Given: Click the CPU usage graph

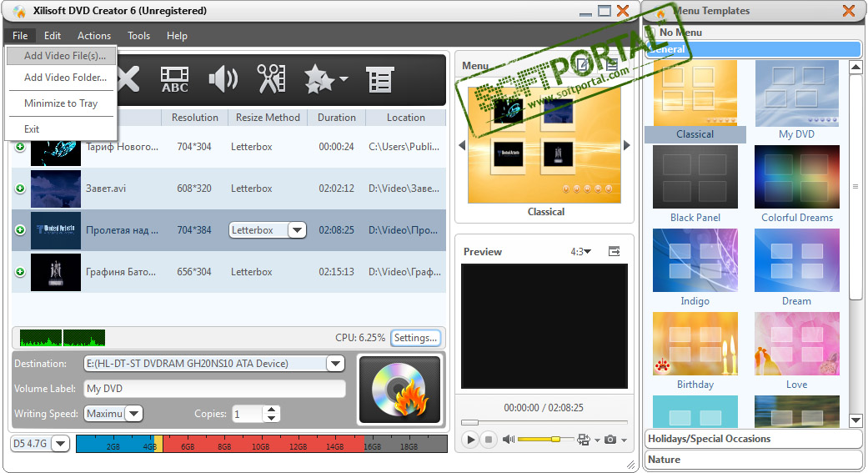Looking at the screenshot, I should (x=62, y=338).
